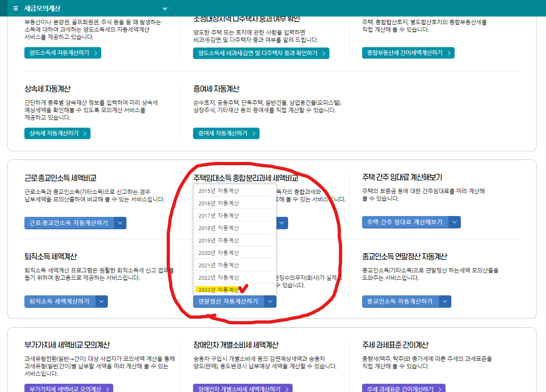Open the hamburger navigation menu
The width and height of the screenshot is (546, 392).
coord(15,8)
